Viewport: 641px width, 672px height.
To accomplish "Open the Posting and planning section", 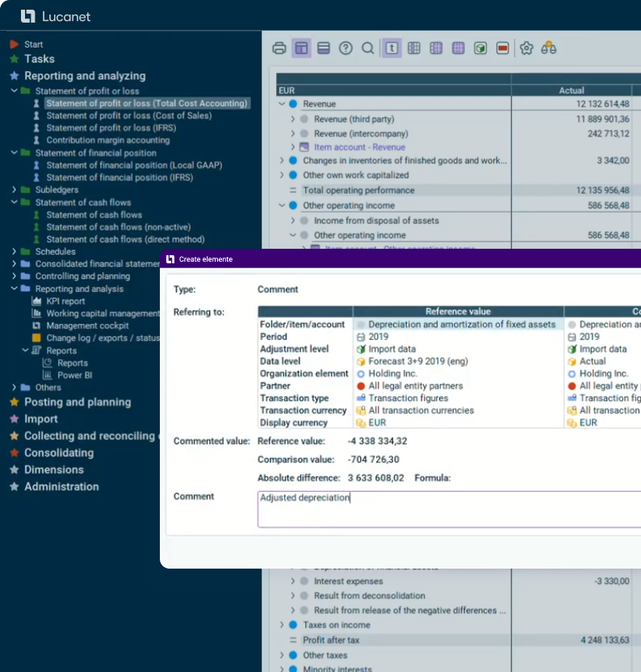I will point(77,402).
